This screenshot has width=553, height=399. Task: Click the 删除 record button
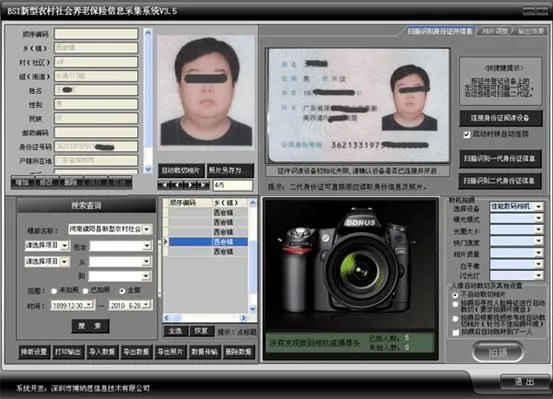71,182
